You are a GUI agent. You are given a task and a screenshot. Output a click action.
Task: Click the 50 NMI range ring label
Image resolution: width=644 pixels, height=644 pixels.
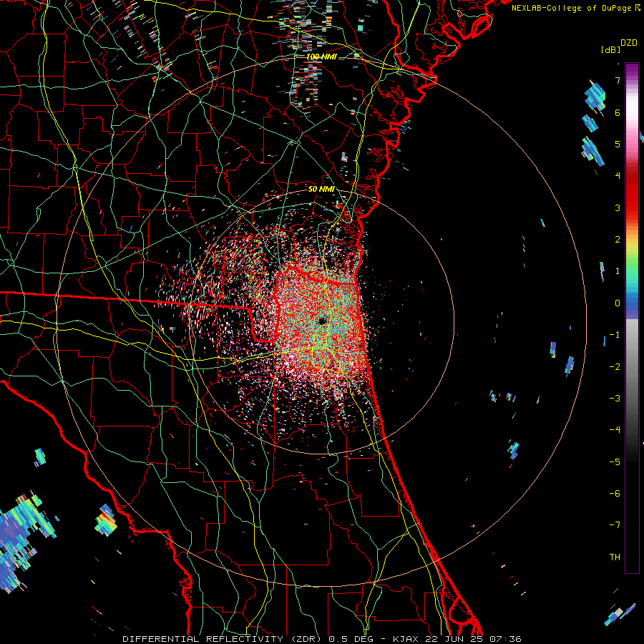click(321, 189)
